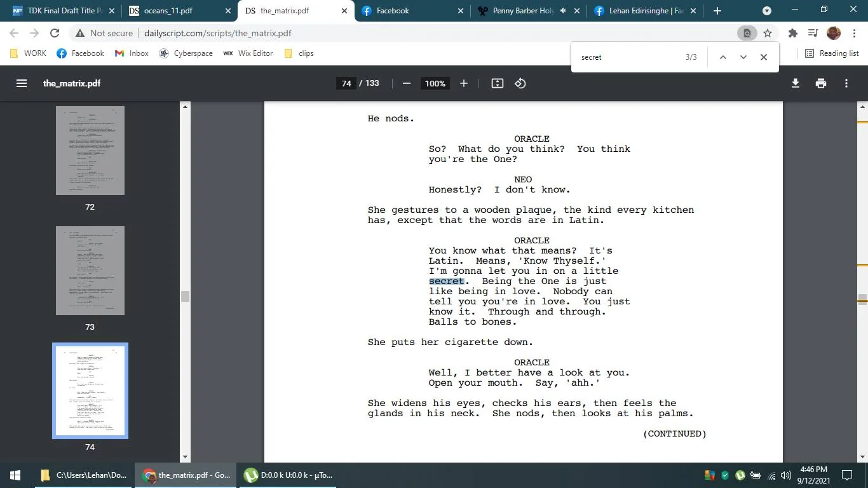Open the media controls icon
Screen dimensions: 868x488
tap(813, 33)
